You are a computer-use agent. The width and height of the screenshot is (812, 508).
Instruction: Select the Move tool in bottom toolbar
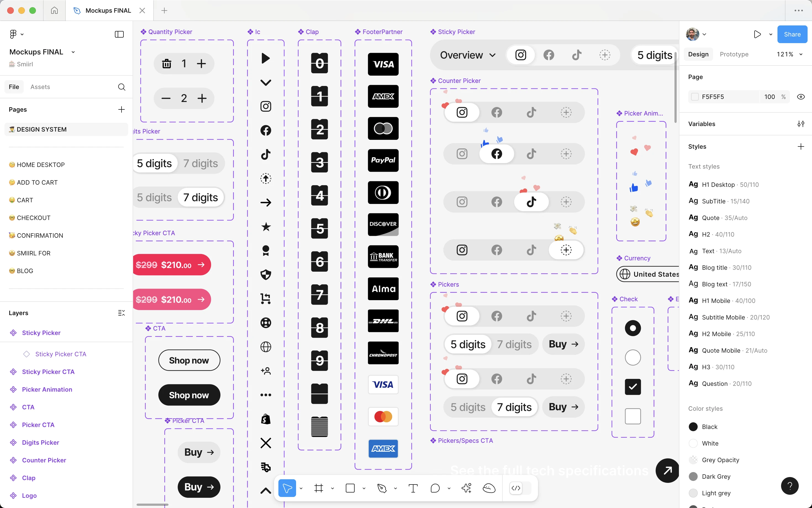pyautogui.click(x=287, y=488)
